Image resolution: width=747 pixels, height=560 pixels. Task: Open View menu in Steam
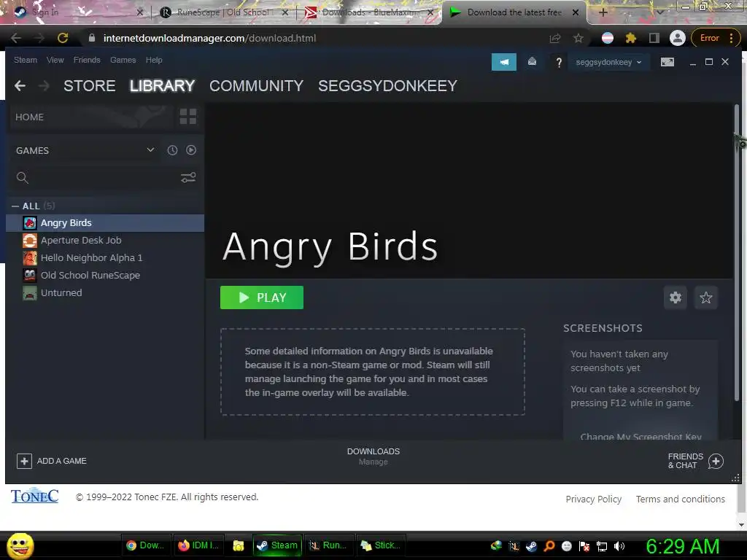55,60
